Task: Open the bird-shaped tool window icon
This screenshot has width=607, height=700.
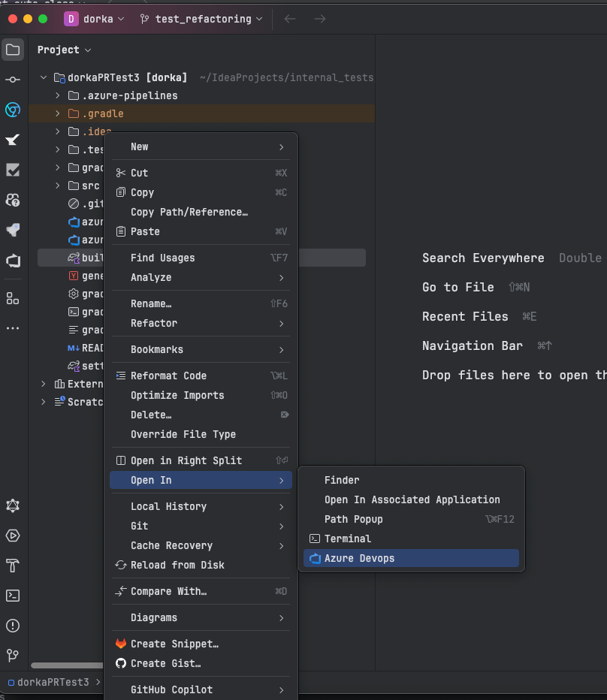Action: [x=13, y=140]
